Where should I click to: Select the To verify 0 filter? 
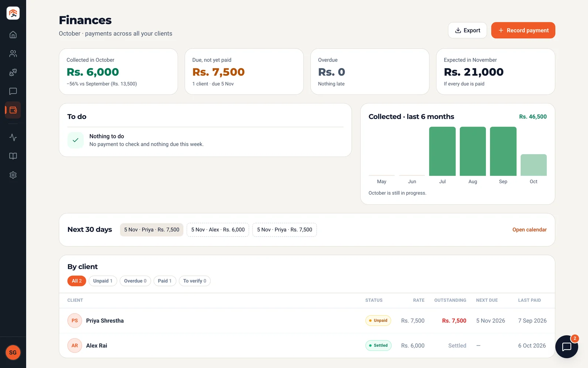(195, 281)
